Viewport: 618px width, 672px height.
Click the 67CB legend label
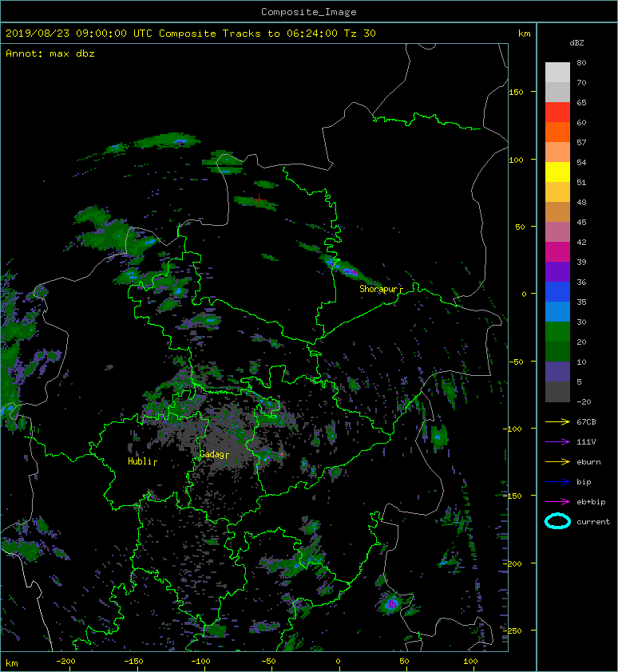[x=586, y=421]
